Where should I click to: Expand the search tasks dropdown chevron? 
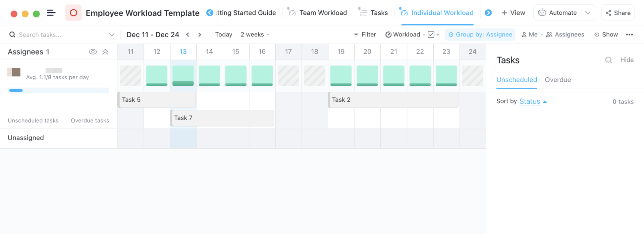pos(112,35)
